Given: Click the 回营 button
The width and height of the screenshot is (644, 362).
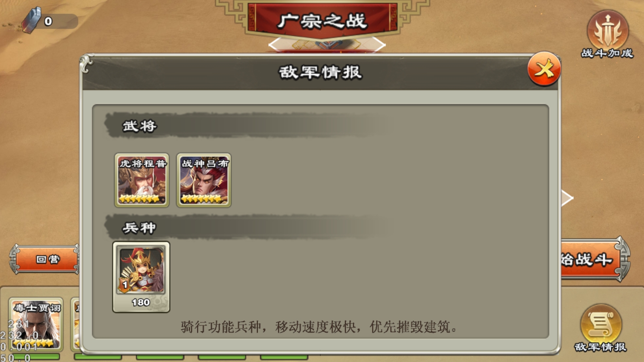Looking at the screenshot, I should click(45, 259).
